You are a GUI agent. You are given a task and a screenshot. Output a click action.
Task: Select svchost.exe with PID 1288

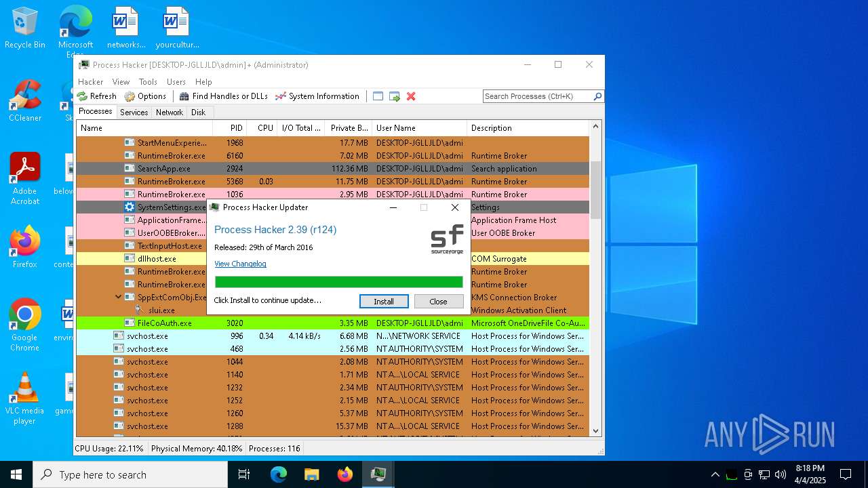[x=332, y=426]
